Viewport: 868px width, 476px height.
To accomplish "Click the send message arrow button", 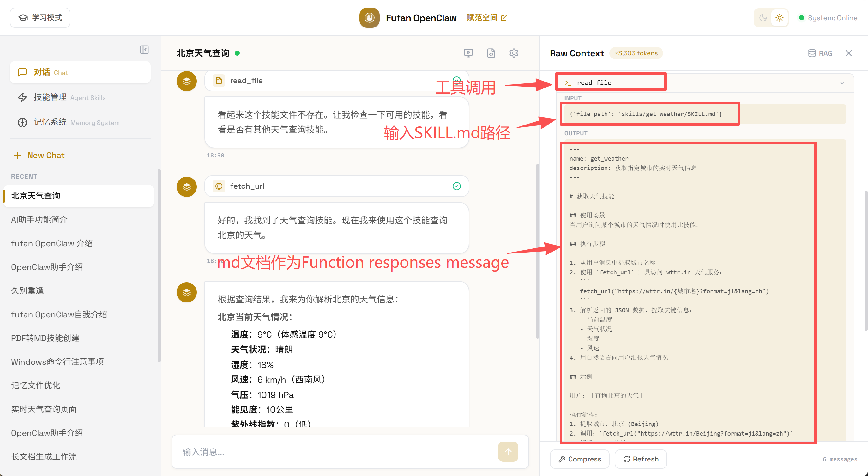I will tap(508, 452).
